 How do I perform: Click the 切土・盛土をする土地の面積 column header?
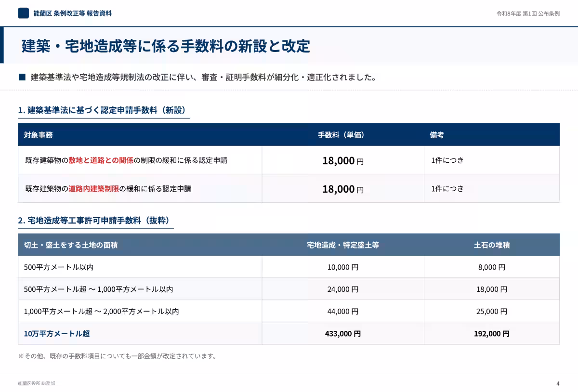point(71,245)
